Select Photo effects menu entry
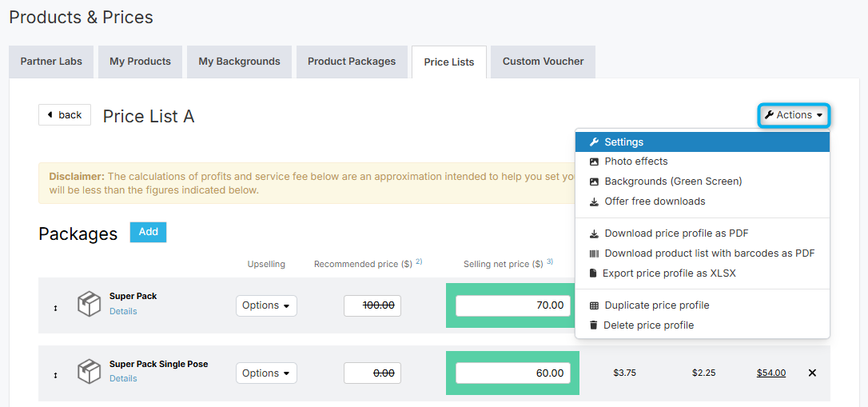This screenshot has height=407, width=868. (703, 162)
